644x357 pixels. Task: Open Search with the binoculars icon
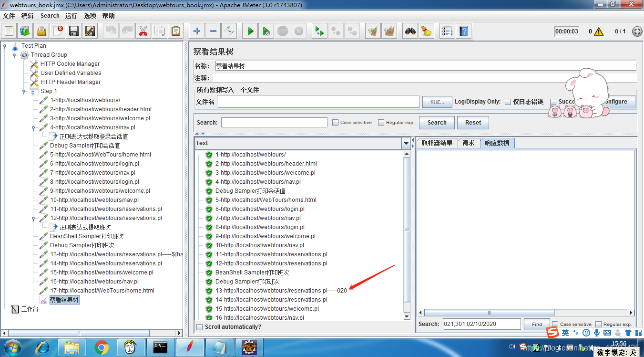(410, 31)
